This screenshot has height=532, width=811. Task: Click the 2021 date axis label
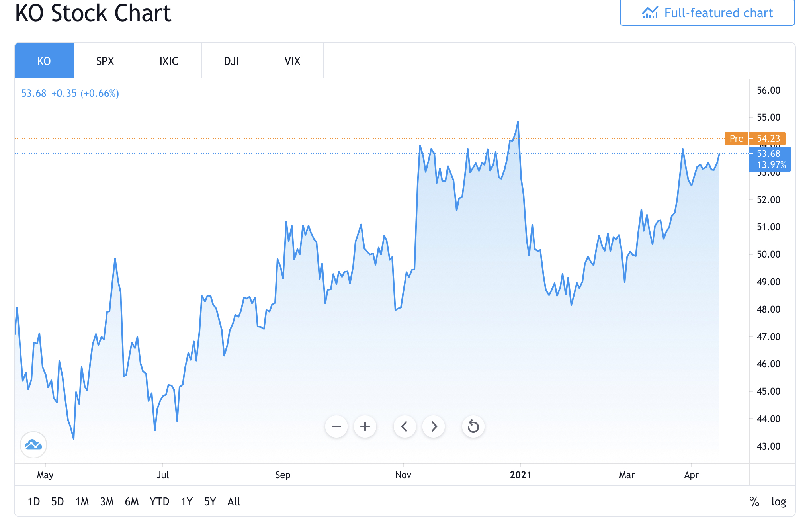point(521,475)
